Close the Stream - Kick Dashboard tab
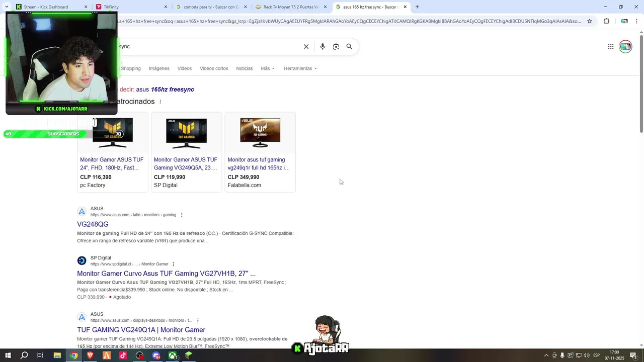 click(86, 7)
